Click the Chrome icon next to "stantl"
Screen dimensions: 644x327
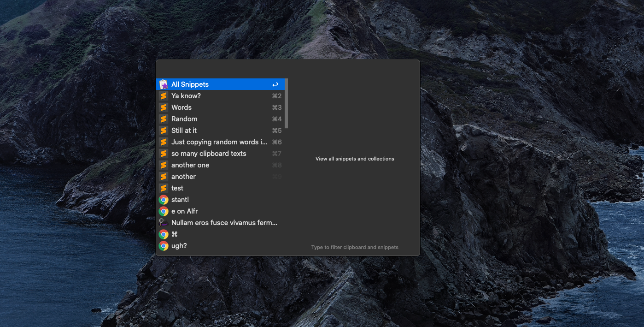point(164,199)
